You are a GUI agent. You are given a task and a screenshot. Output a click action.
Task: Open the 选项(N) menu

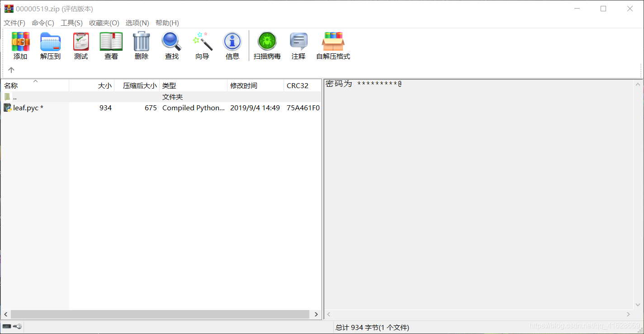(x=137, y=23)
